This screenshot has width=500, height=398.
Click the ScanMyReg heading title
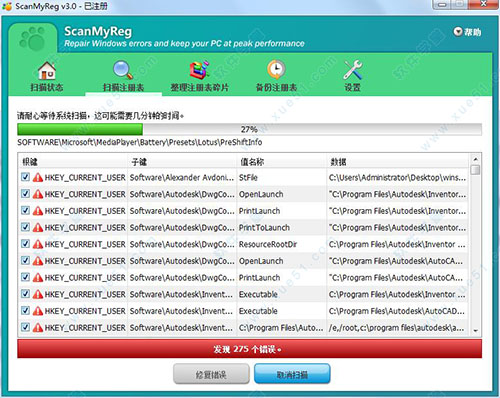coord(98,31)
